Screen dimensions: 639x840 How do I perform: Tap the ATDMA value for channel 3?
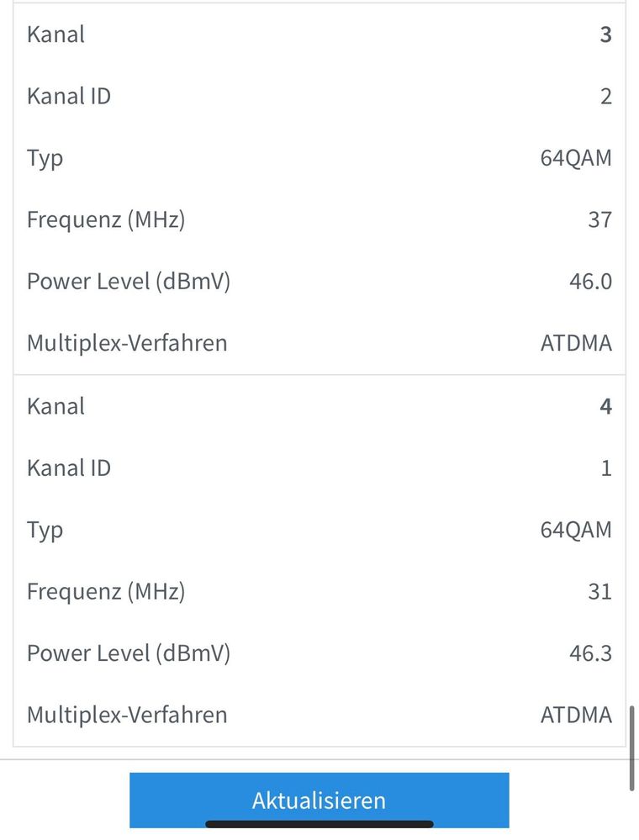576,343
